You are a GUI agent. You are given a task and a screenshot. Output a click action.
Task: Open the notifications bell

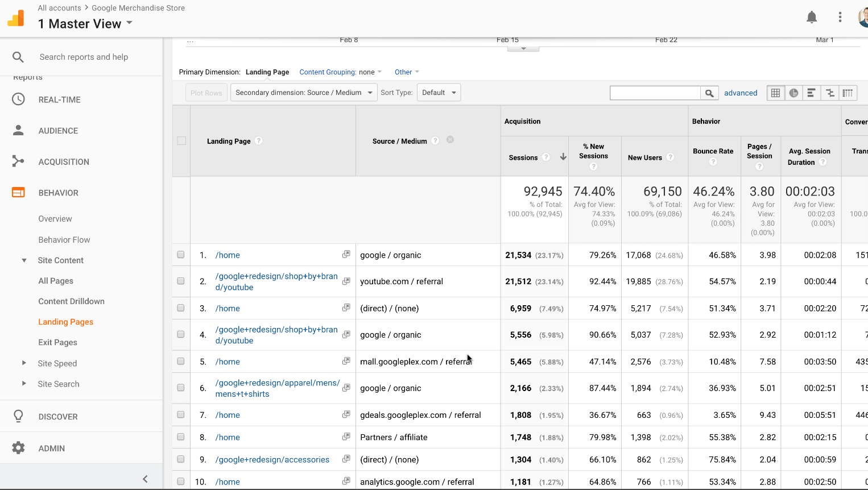(812, 17)
